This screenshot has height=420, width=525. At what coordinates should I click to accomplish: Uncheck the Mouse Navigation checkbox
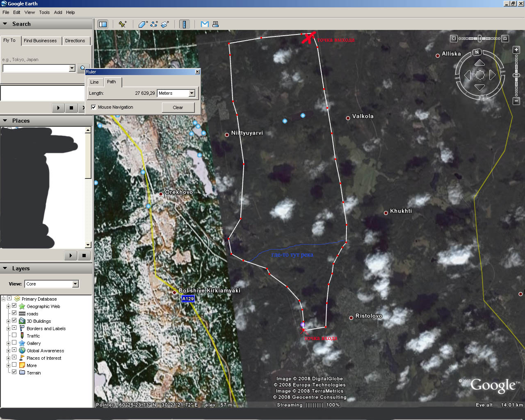tap(94, 107)
